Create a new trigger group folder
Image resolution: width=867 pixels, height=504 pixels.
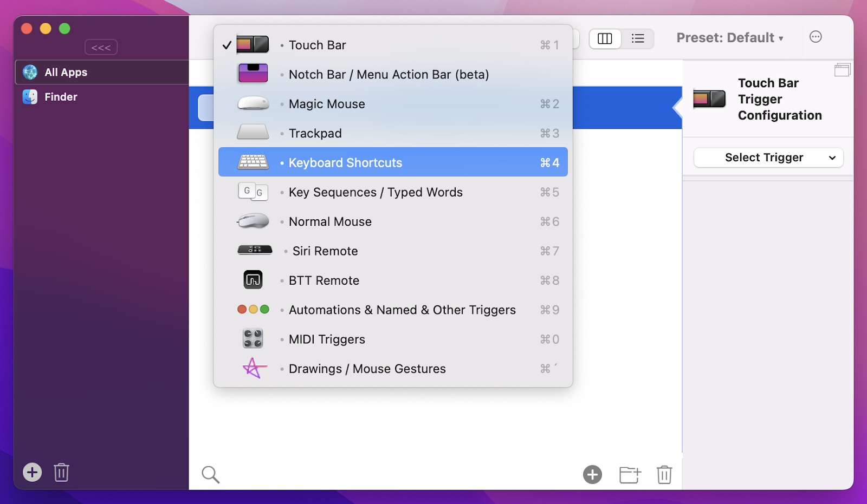(629, 474)
